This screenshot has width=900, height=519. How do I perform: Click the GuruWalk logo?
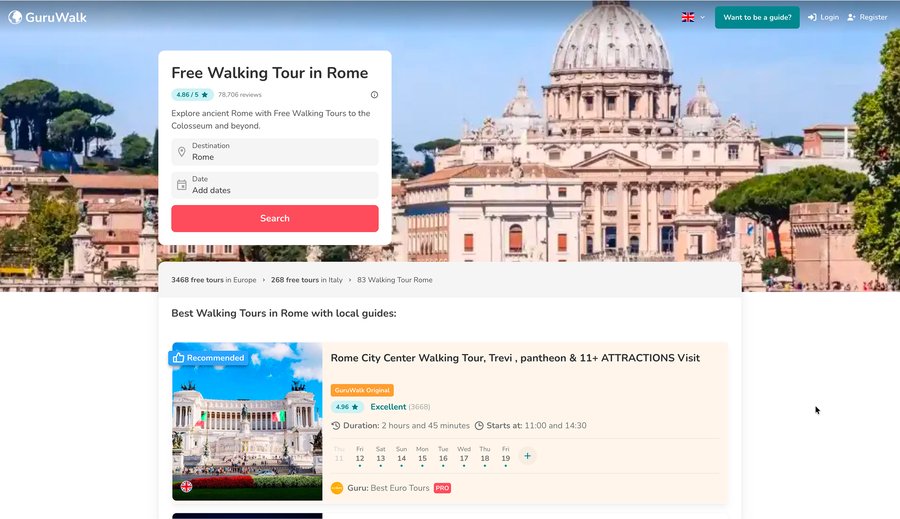point(48,17)
